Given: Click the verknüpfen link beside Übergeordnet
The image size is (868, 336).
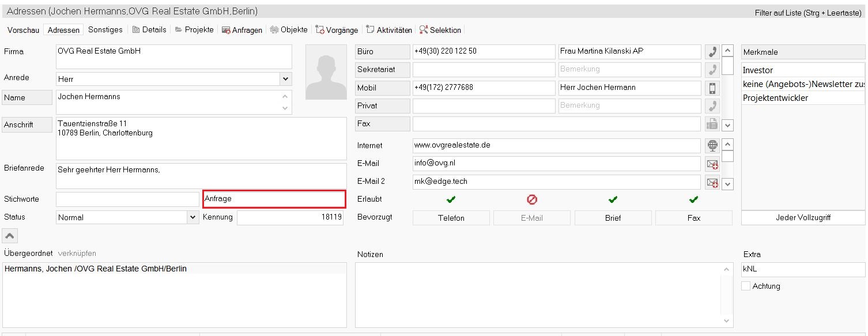Looking at the screenshot, I should pos(77,254).
